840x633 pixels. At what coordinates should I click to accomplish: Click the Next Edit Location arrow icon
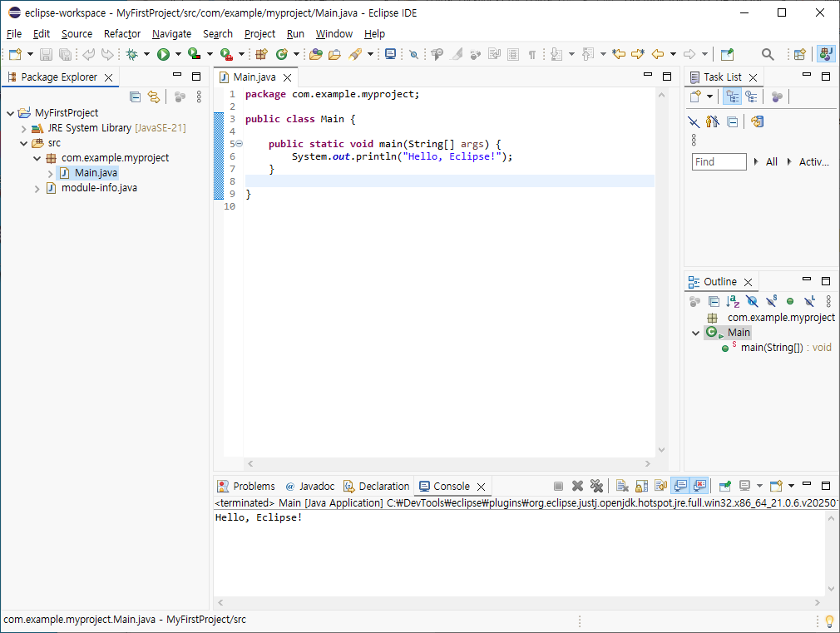(638, 54)
